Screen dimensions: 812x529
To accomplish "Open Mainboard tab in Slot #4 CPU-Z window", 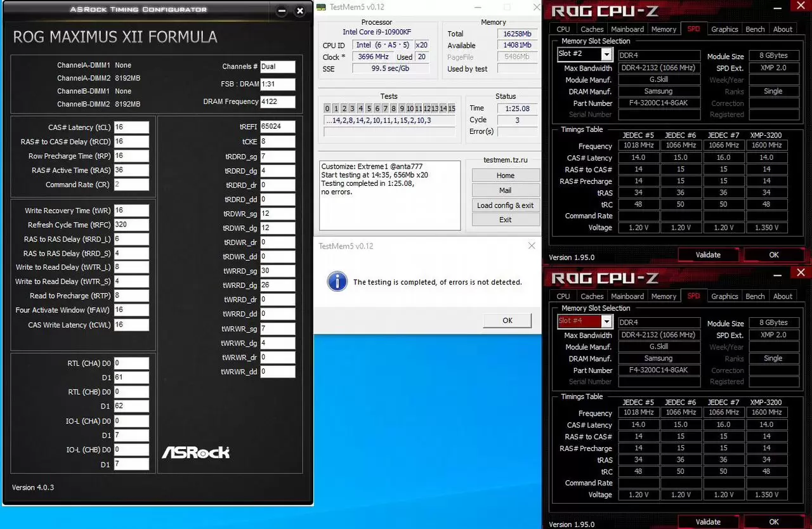I will point(627,296).
